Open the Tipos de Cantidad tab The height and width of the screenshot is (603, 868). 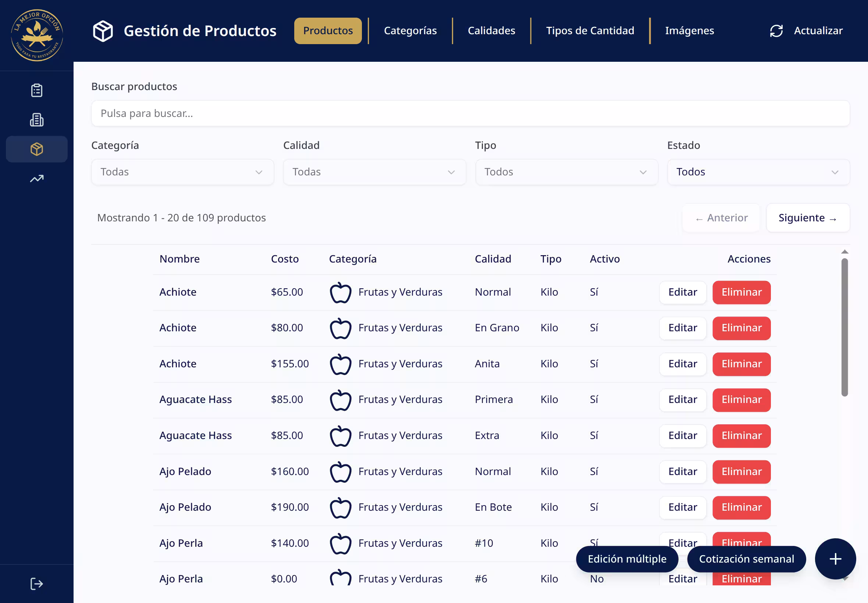590,31
